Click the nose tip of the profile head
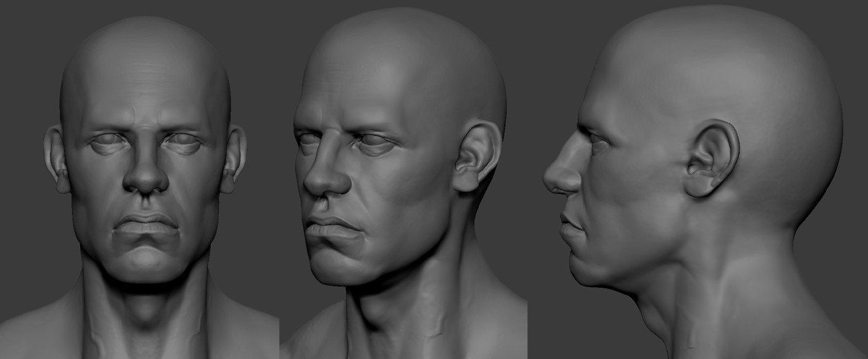 coord(551,178)
